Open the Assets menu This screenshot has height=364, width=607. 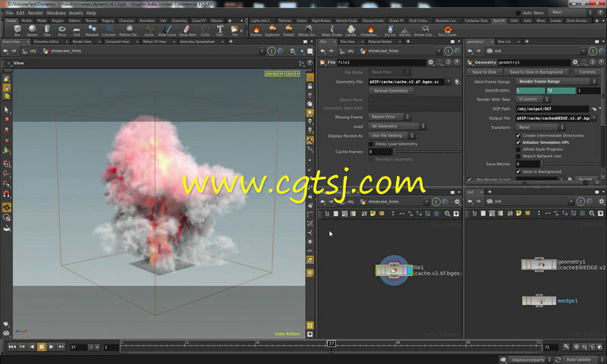(76, 13)
